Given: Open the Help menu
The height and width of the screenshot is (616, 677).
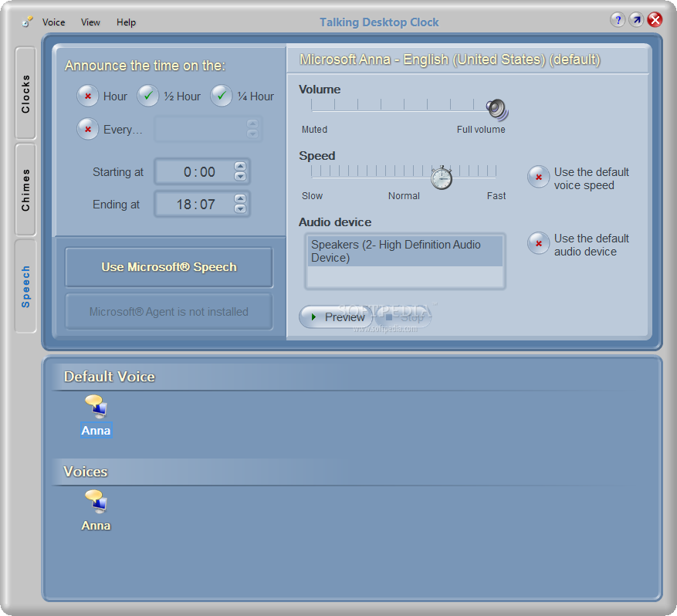Looking at the screenshot, I should tap(126, 22).
